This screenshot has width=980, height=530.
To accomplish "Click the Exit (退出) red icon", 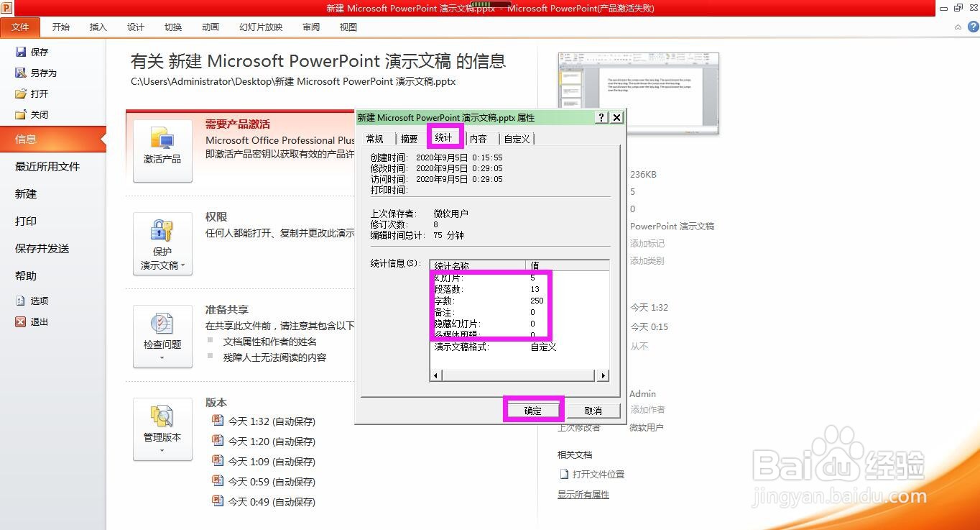I will point(21,321).
